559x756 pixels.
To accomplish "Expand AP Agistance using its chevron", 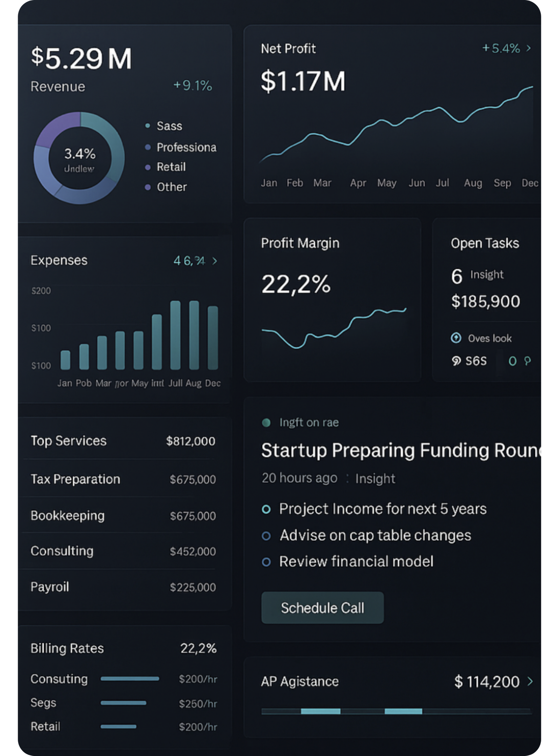I will point(530,682).
